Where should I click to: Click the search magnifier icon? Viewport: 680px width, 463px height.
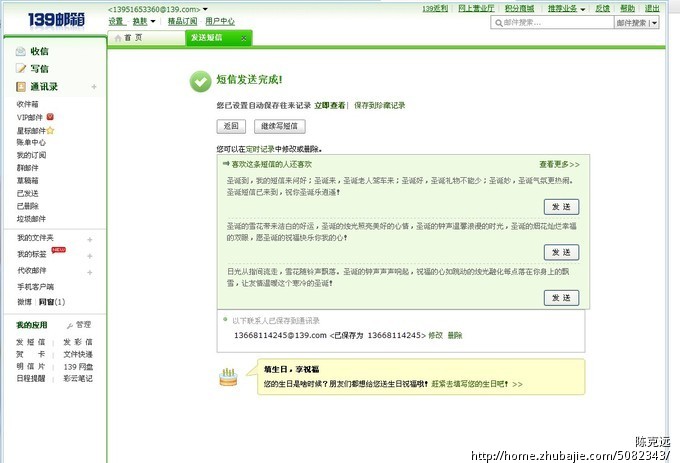coord(499,23)
